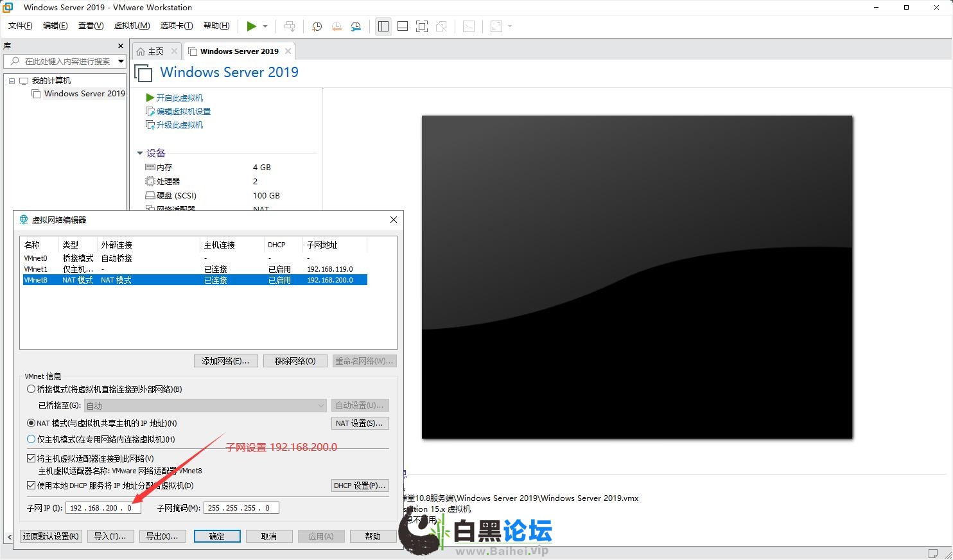Open the 查看(V) menu
Image resolution: width=953 pixels, height=560 pixels.
[x=91, y=26]
